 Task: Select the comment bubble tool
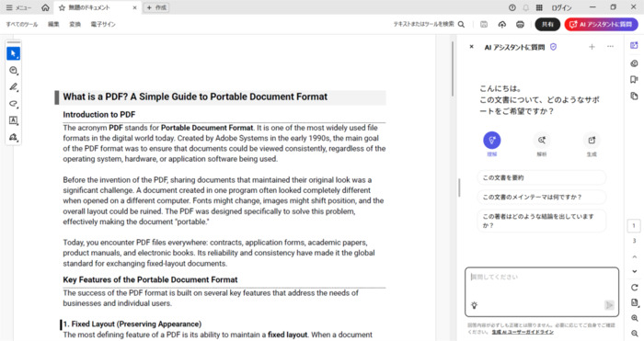coord(13,71)
